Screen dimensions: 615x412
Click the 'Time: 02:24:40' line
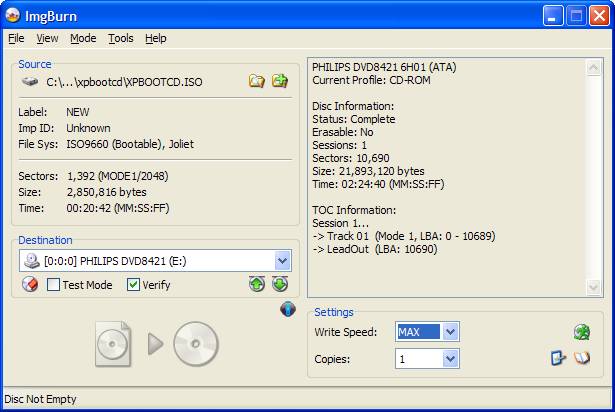378,184
